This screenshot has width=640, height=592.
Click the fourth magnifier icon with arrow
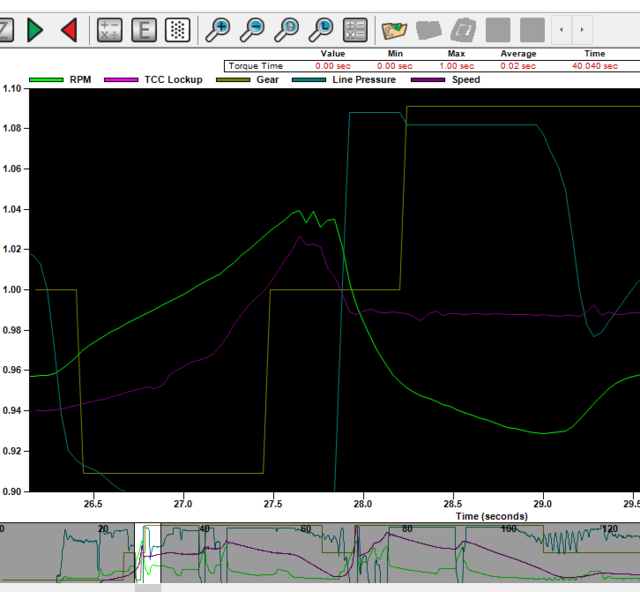pyautogui.click(x=321, y=30)
